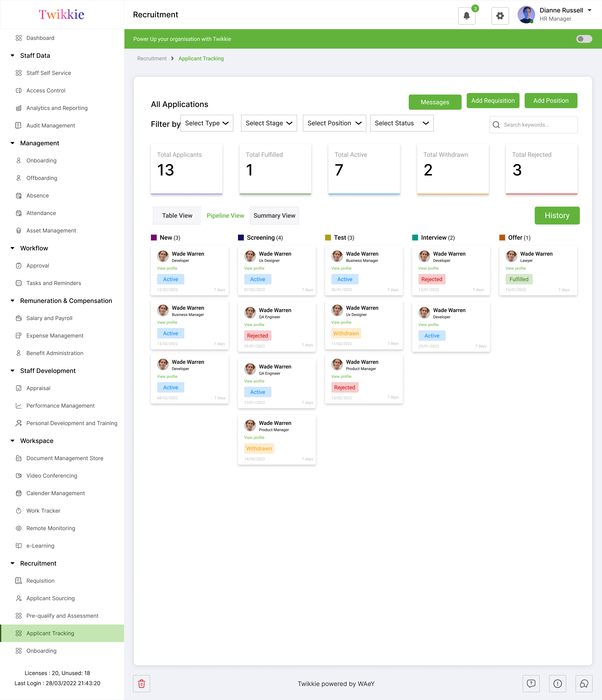
Task: Switch to Summary View
Action: click(x=274, y=216)
